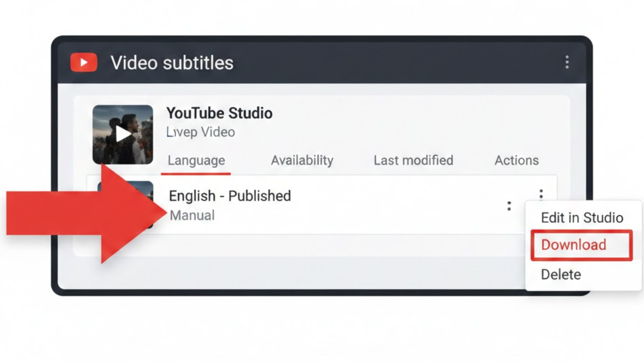Viewport: 644px width, 362px height.
Task: Switch to the Language tab
Action: coord(196,160)
